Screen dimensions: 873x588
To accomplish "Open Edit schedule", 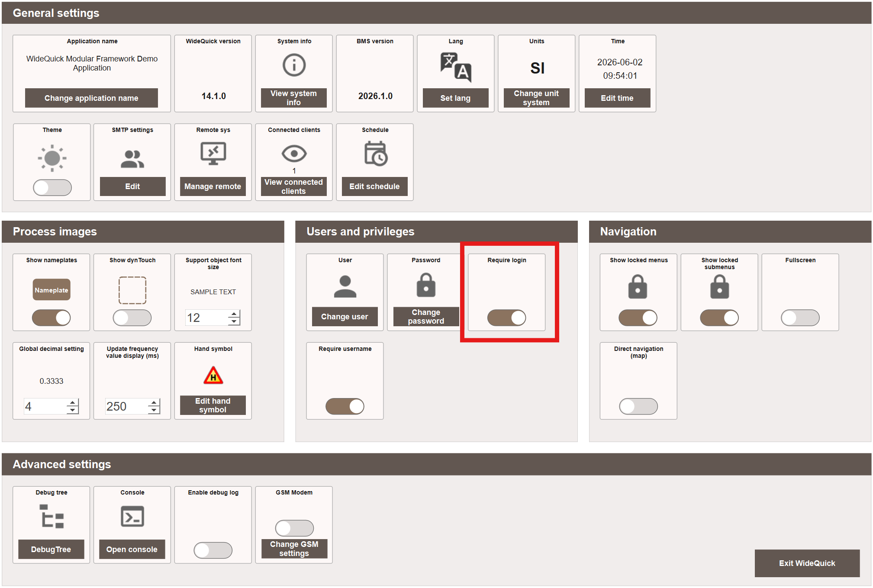I will pyautogui.click(x=375, y=186).
